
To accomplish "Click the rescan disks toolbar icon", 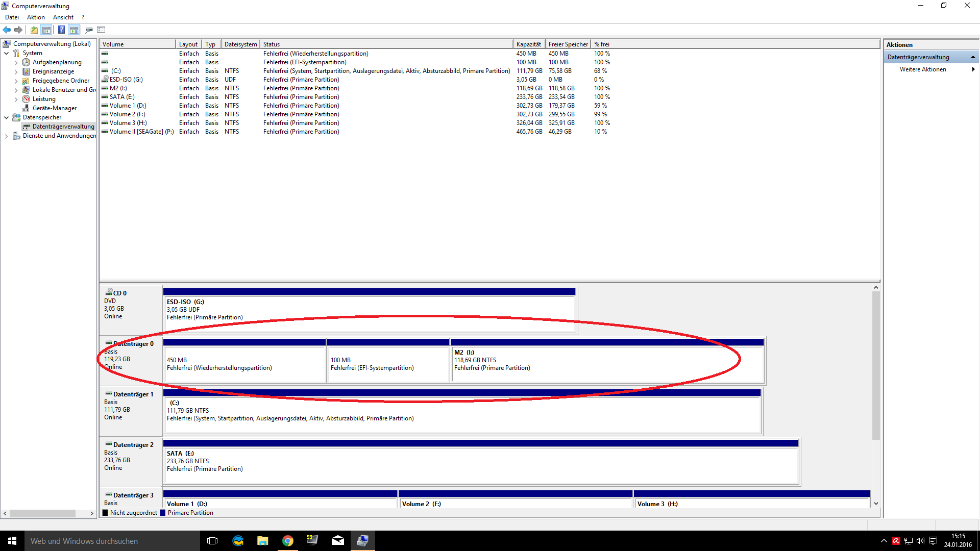I will 89,30.
